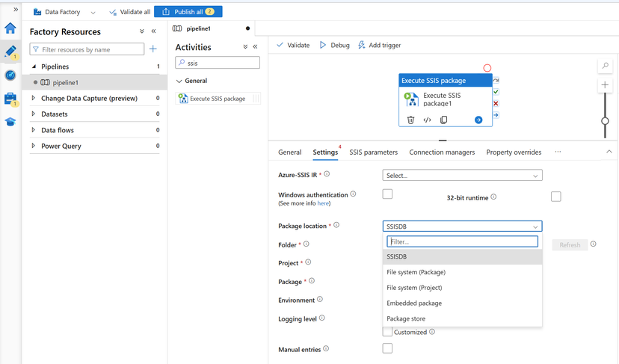Collapse the activity settings pane
The image size is (619, 364).
click(609, 152)
